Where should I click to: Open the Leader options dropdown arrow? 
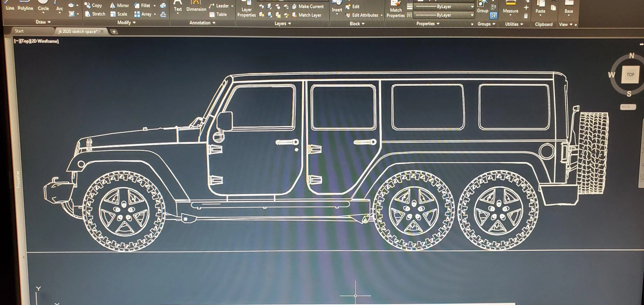(x=232, y=6)
